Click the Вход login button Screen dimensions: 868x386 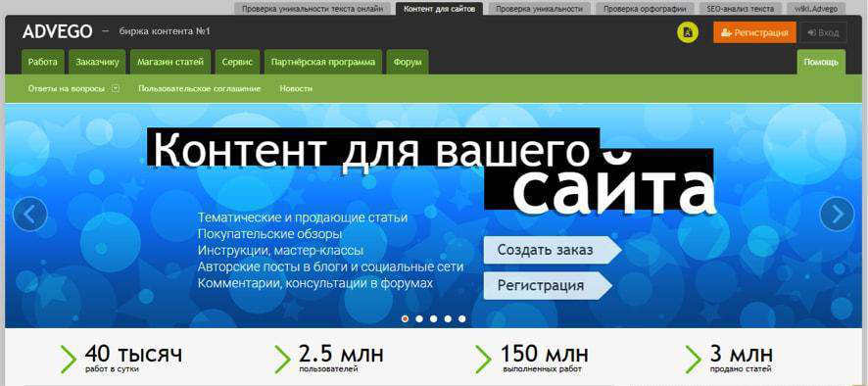click(823, 32)
